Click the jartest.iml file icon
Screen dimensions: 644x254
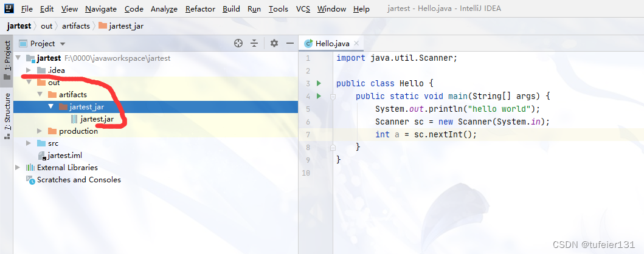(41, 156)
